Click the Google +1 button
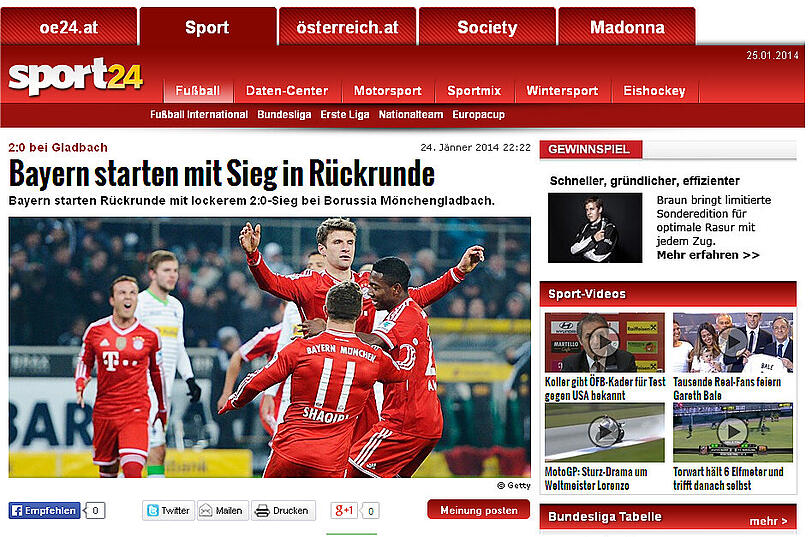The height and width of the screenshot is (537, 812). (x=344, y=511)
